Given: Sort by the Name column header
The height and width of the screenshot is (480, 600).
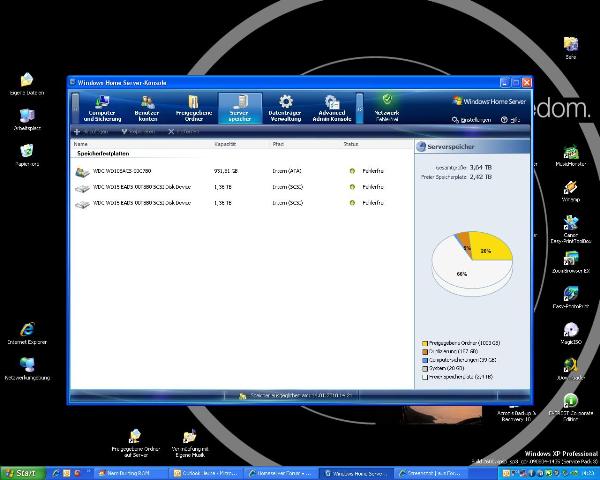Looking at the screenshot, I should tap(81, 144).
